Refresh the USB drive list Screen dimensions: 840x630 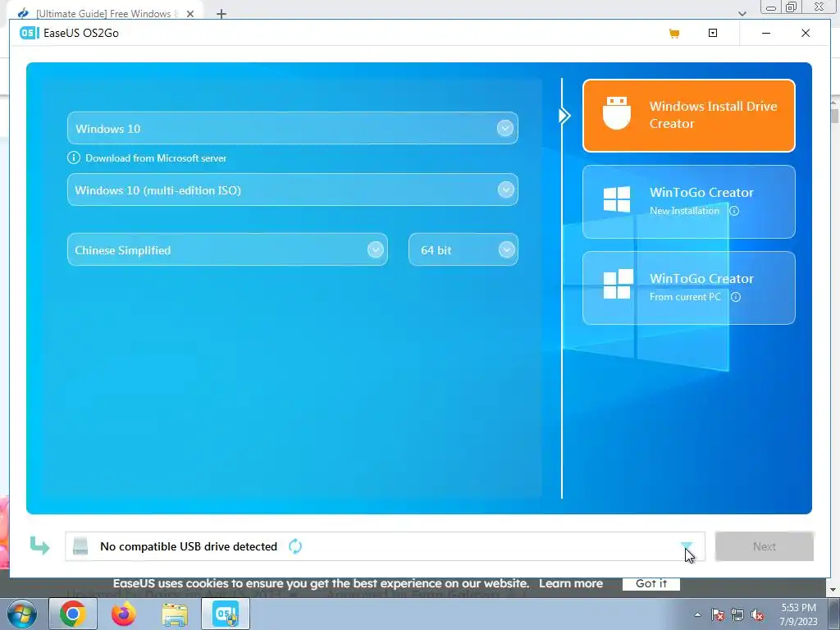coord(295,546)
